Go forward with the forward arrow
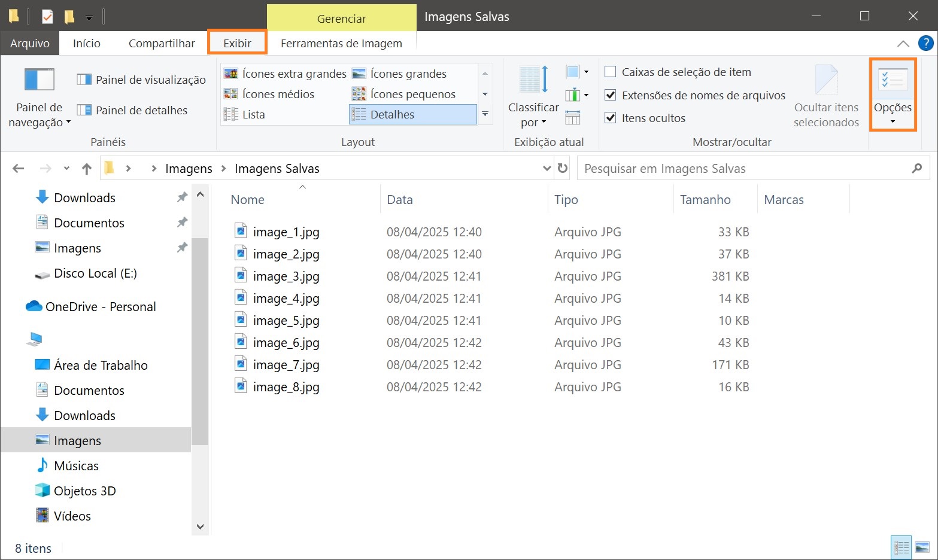The height and width of the screenshot is (560, 938). click(45, 169)
